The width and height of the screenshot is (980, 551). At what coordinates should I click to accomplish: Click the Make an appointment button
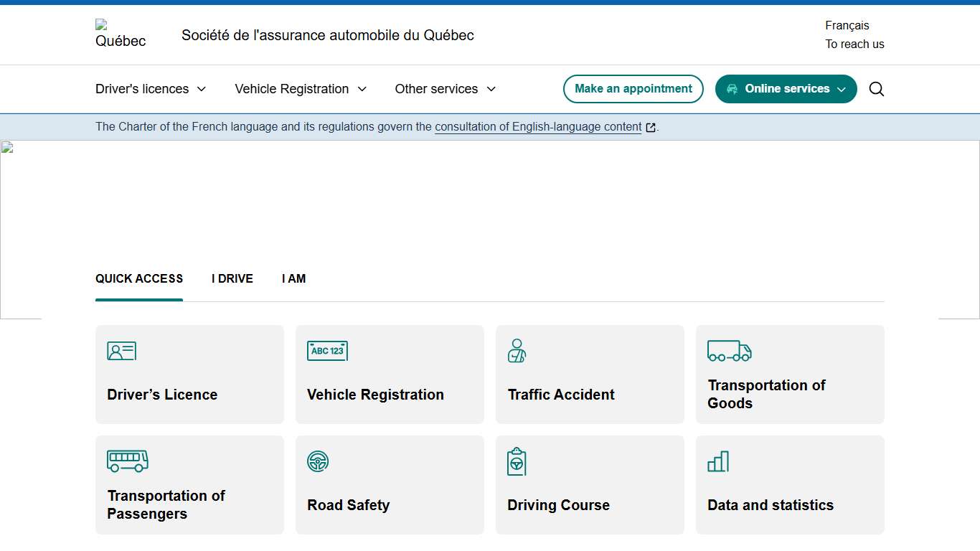[633, 89]
